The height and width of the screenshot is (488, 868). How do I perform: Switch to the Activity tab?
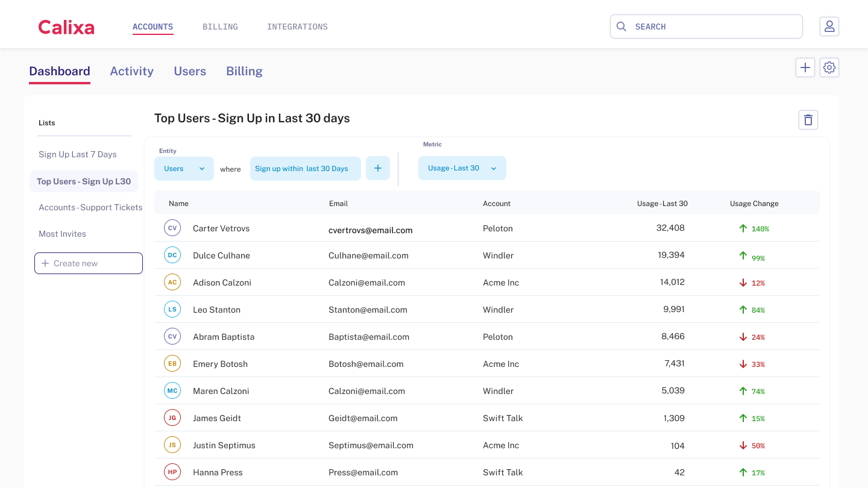[131, 71]
